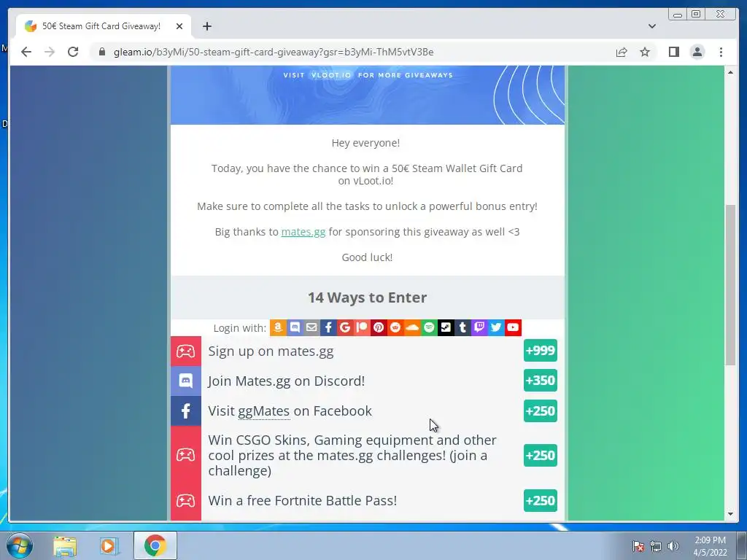Click the '14 Ways to Enter' heading
747x560 pixels.
[368, 297]
